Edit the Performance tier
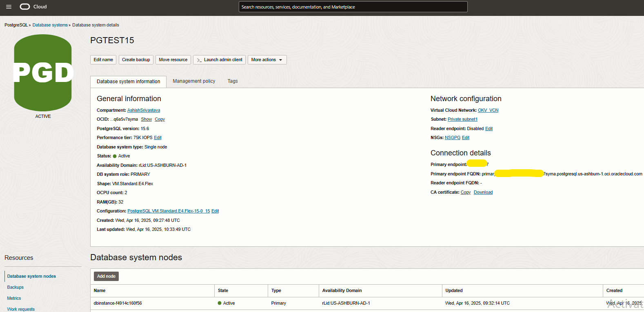The width and height of the screenshot is (644, 312). tap(158, 137)
